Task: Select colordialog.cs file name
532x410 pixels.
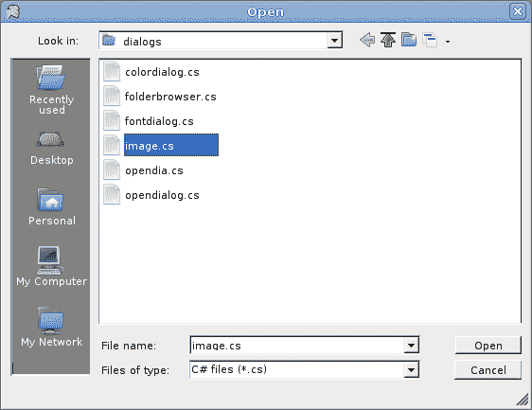Action: click(162, 72)
